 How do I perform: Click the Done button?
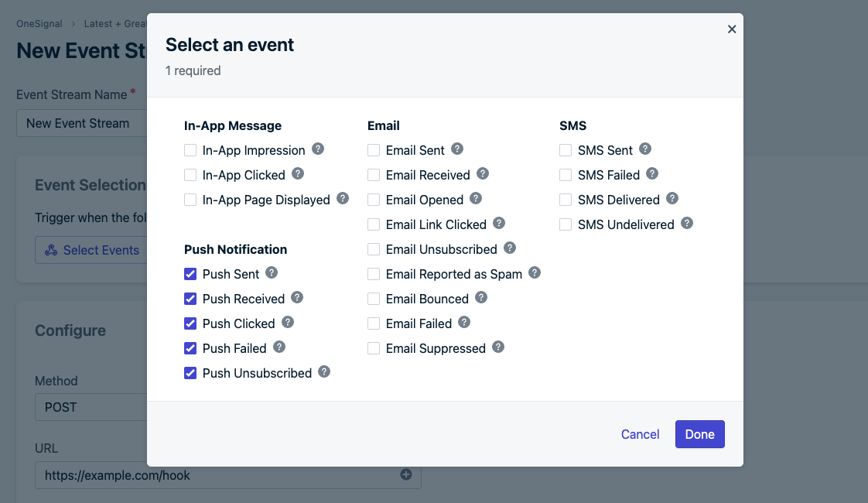pos(699,434)
